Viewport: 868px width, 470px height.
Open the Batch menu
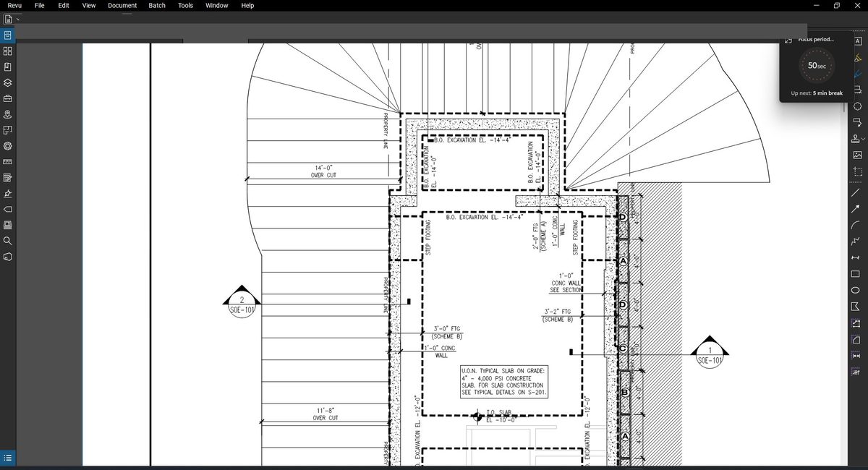[x=156, y=6]
